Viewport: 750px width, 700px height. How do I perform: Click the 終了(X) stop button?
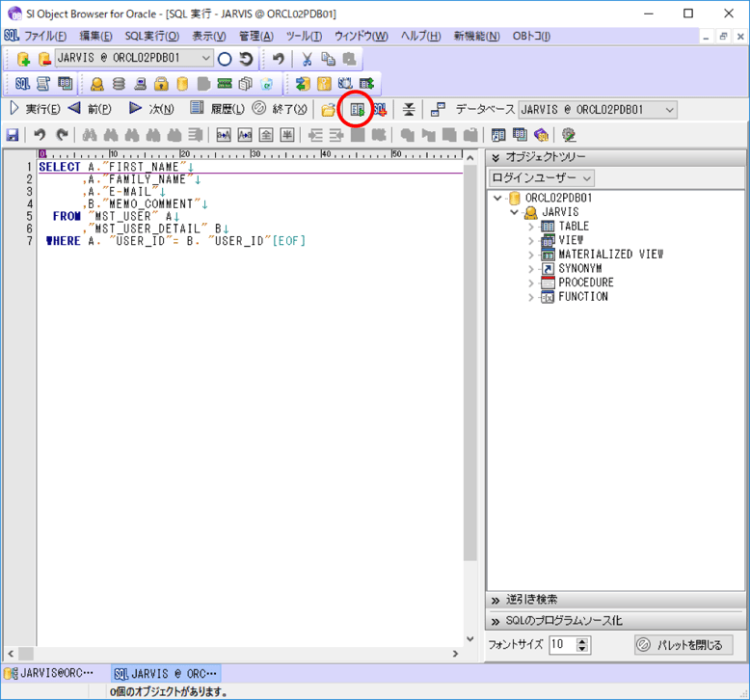click(x=280, y=109)
